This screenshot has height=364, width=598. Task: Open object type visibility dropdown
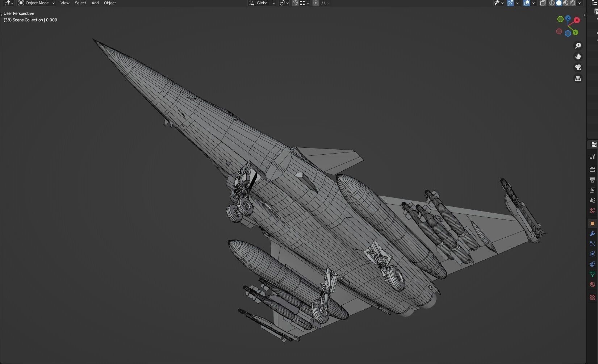tap(499, 3)
